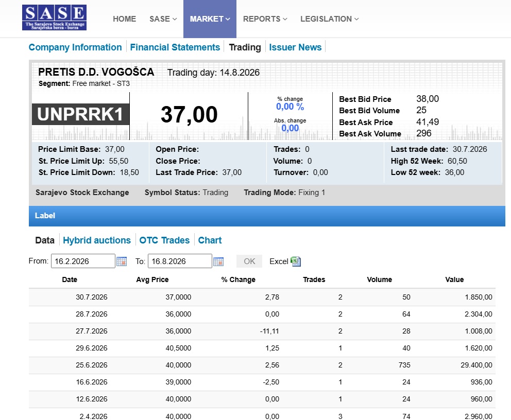The height and width of the screenshot is (420, 511).
Task: Click the Avg Price column header
Action: point(152,279)
